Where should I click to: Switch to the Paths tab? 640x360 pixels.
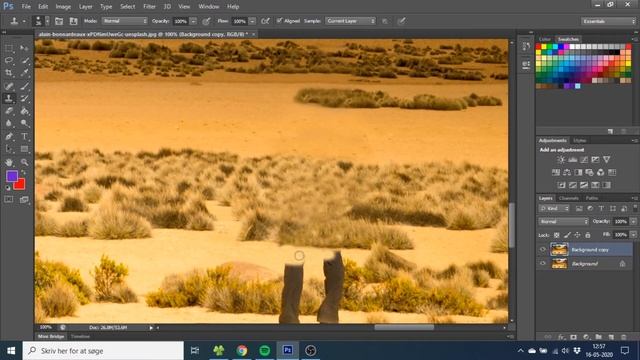point(591,198)
